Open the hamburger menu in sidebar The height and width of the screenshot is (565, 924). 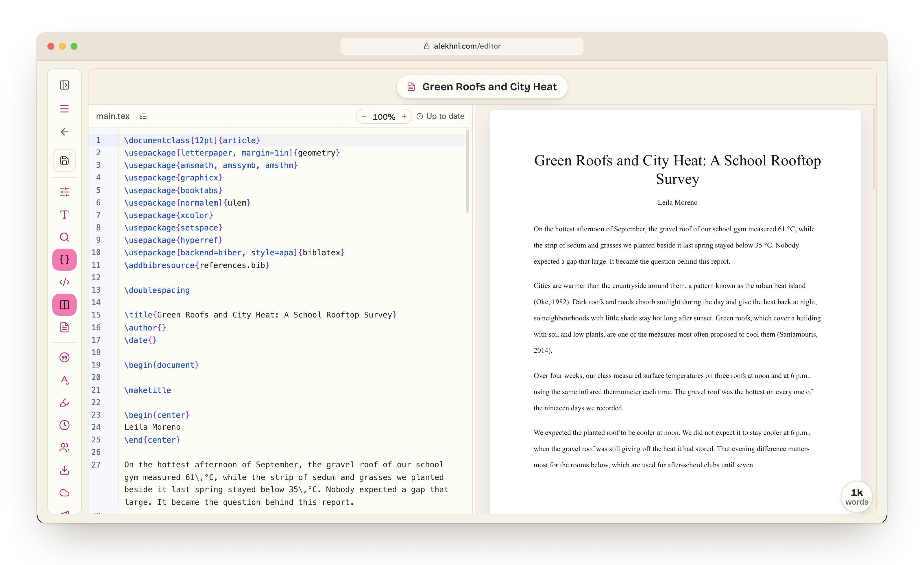tap(64, 109)
